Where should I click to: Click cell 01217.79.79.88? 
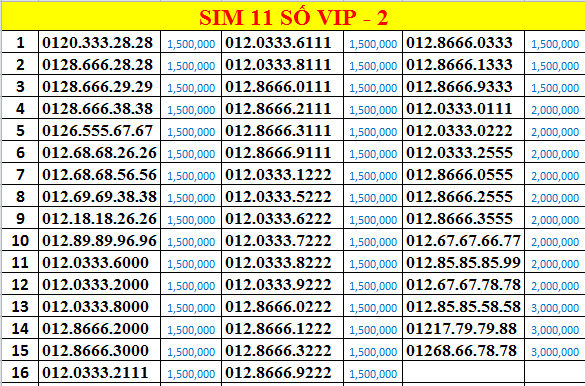(462, 329)
